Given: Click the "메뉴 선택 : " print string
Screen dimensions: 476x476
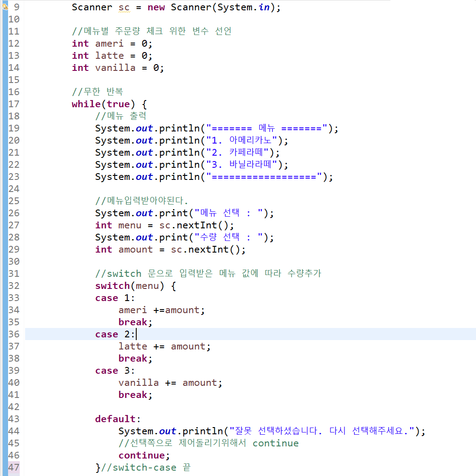Looking at the screenshot, I should pyautogui.click(x=229, y=213).
